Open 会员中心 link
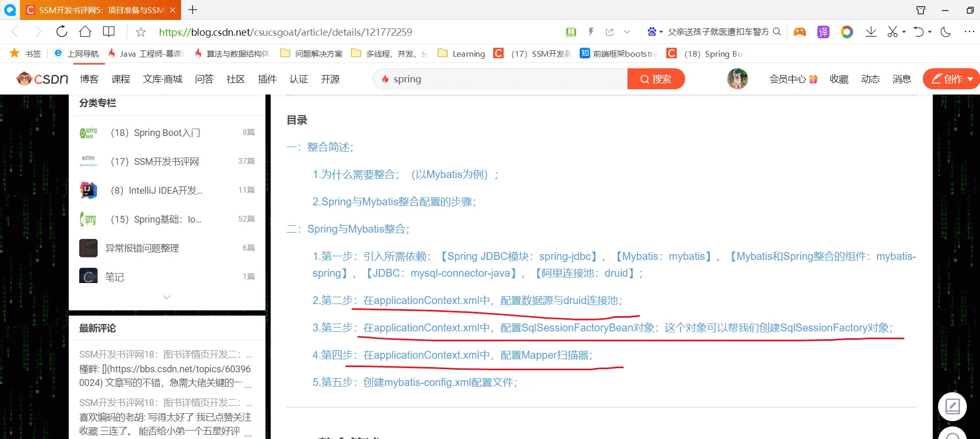This screenshot has width=980, height=439. [x=793, y=79]
